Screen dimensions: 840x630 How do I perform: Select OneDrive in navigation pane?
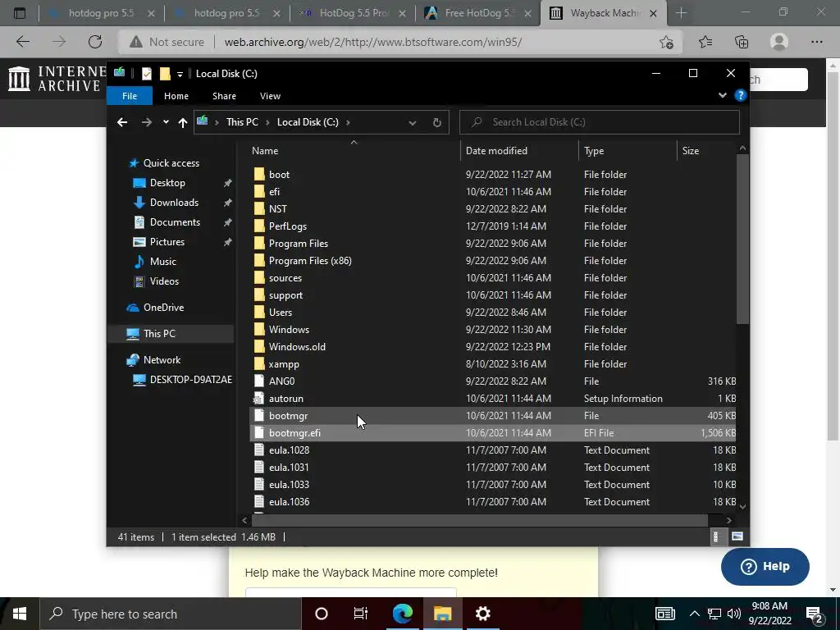tap(163, 308)
